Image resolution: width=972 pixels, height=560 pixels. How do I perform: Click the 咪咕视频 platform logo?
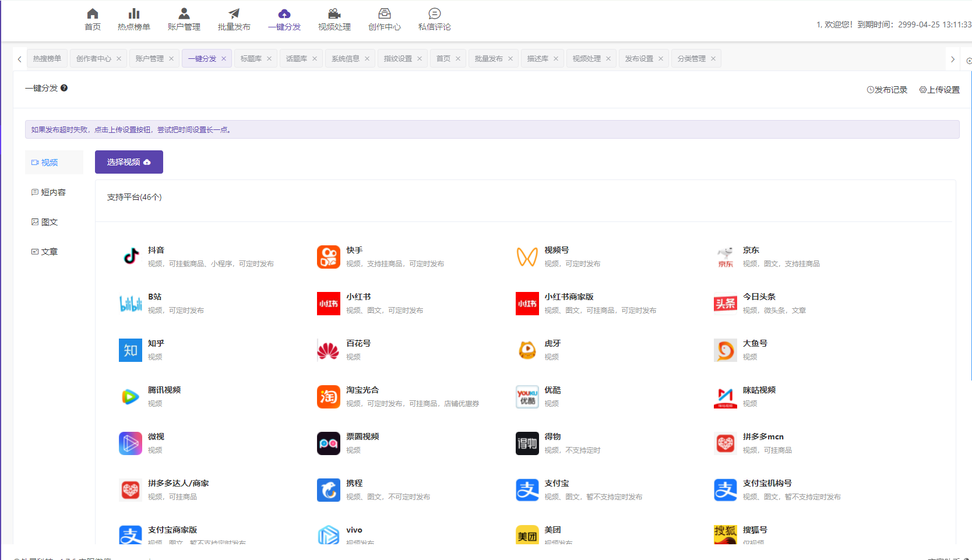pyautogui.click(x=726, y=397)
